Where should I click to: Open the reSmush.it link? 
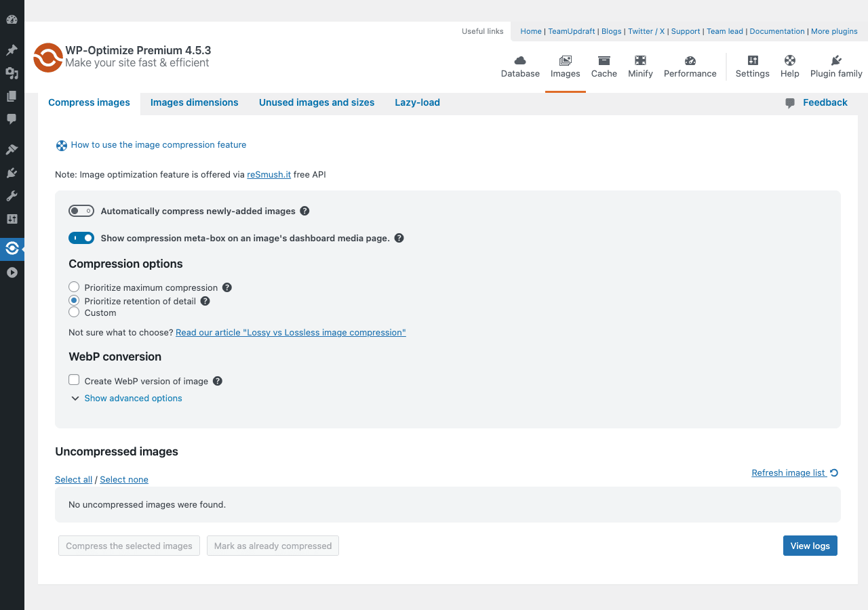pos(269,174)
